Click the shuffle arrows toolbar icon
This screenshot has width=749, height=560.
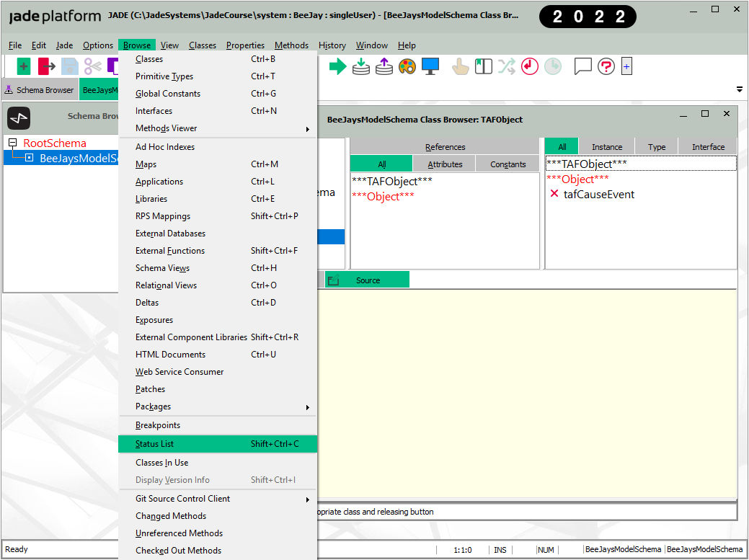click(507, 67)
